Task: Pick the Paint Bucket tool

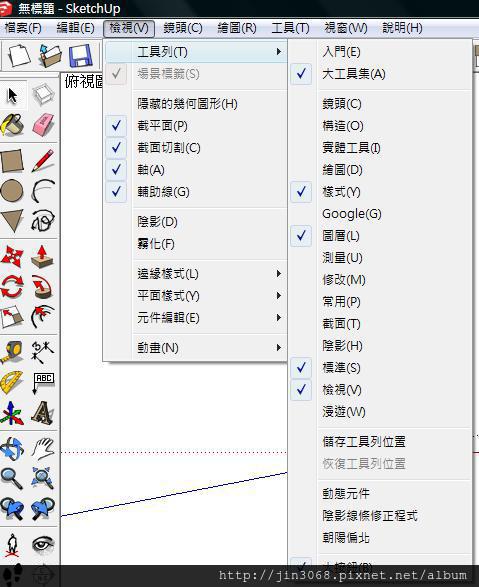Action: pyautogui.click(x=12, y=125)
